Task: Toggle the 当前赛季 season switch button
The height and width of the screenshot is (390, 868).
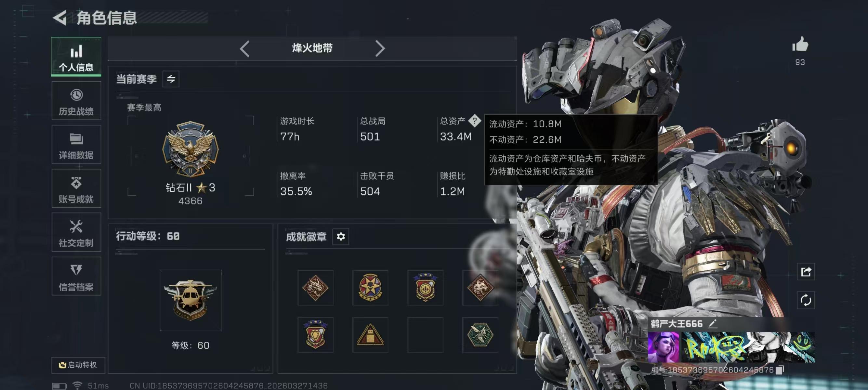Action: click(x=171, y=79)
